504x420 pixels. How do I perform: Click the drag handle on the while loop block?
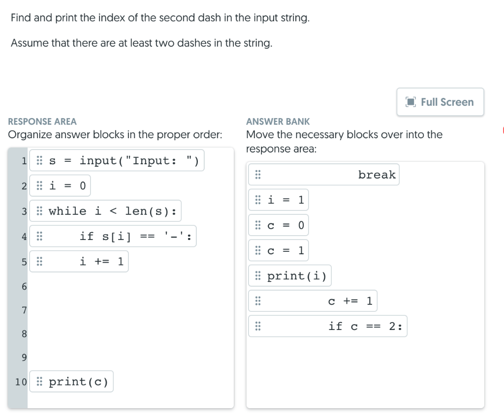click(39, 211)
